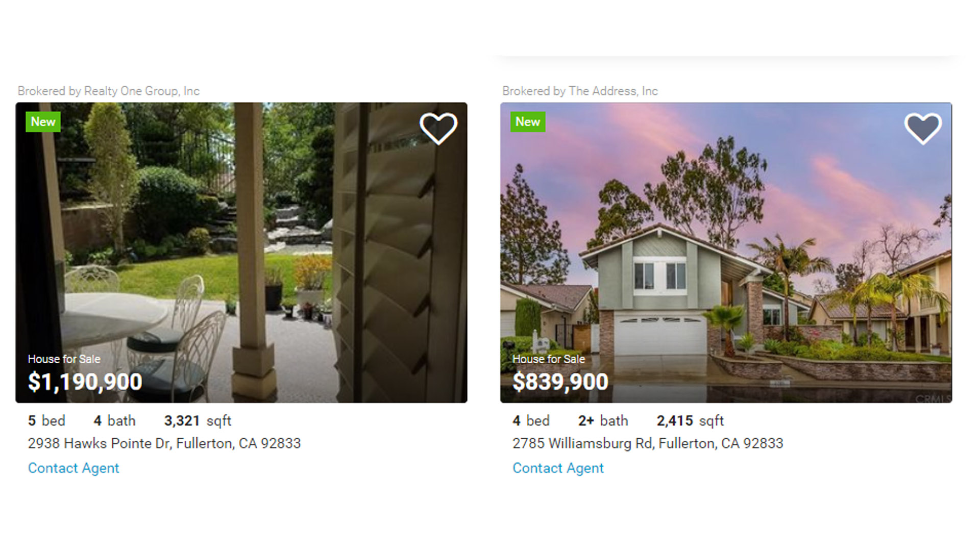The width and height of the screenshot is (980, 551).
Task: Click the 5 bed detail
Action: [x=46, y=421]
